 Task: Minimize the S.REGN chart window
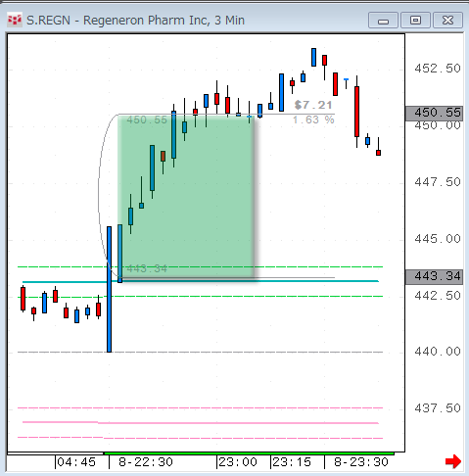(383, 21)
